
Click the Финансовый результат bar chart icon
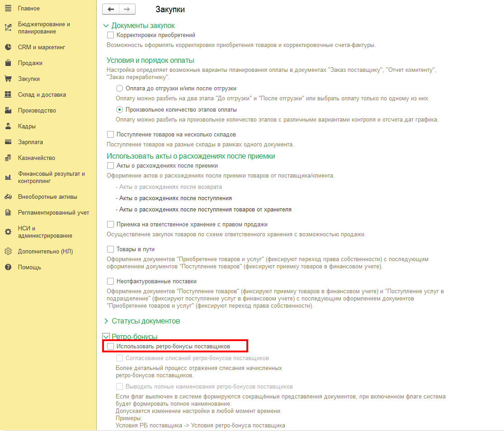8,177
